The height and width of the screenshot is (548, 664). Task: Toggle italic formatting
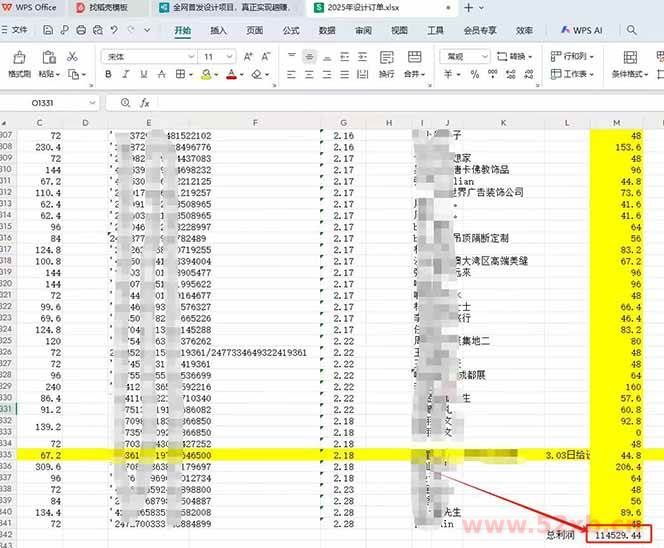point(126,75)
